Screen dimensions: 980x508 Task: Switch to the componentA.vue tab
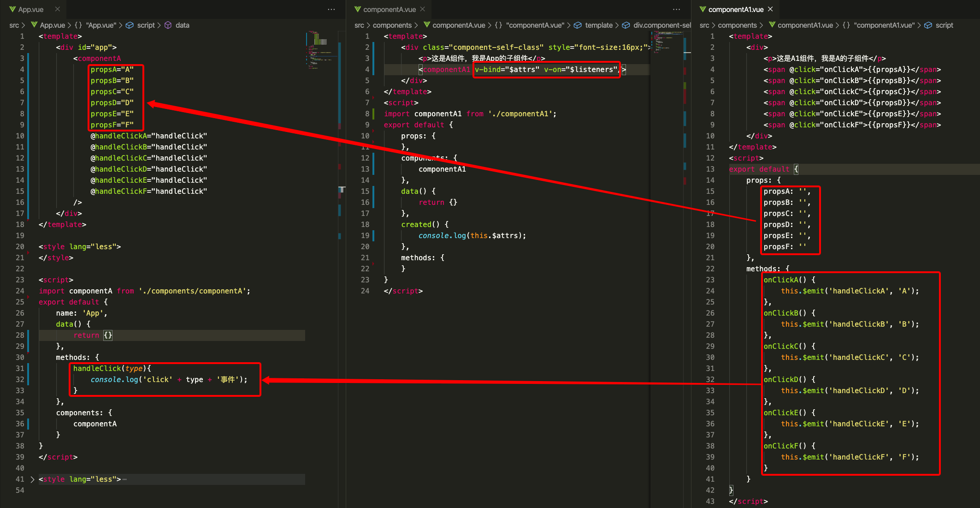(x=390, y=9)
